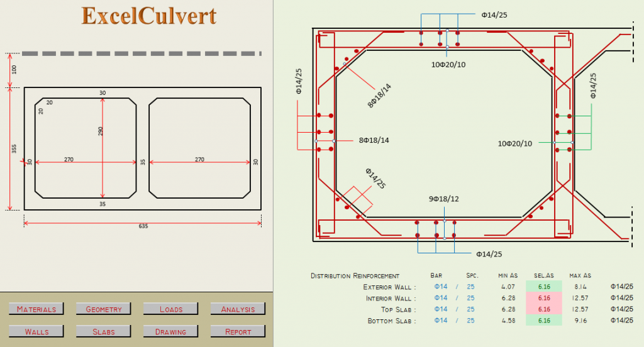
Task: Click the 635 total width dimension
Action: click(x=143, y=226)
